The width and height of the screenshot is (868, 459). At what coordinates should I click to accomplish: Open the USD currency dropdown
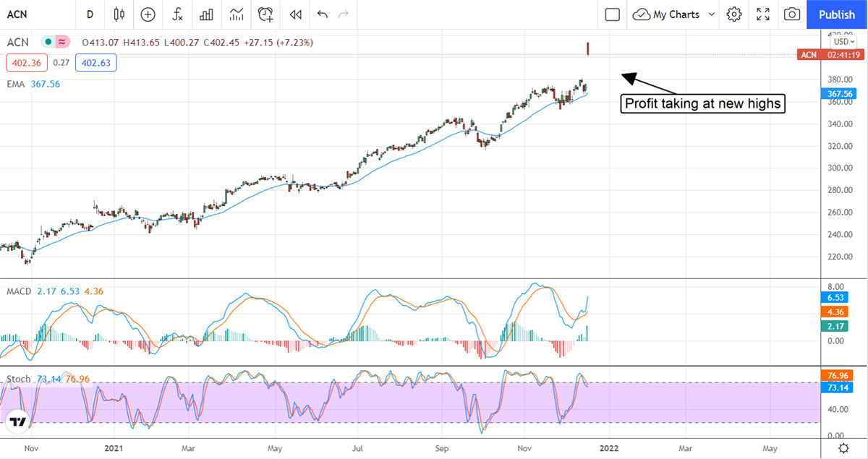(843, 42)
